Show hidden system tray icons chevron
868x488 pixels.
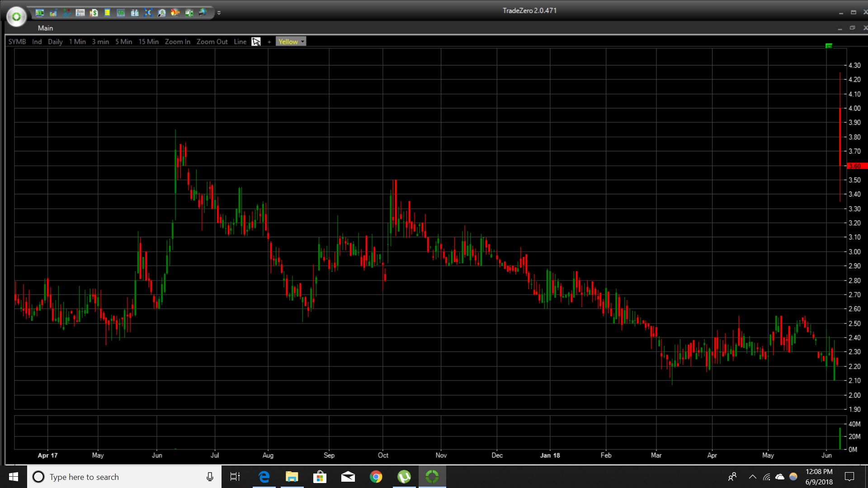click(752, 477)
